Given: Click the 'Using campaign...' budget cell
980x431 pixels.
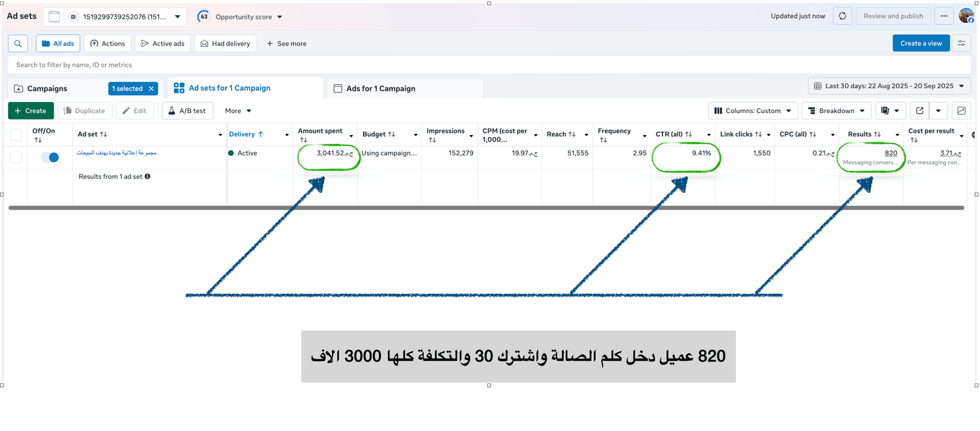Looking at the screenshot, I should 389,153.
